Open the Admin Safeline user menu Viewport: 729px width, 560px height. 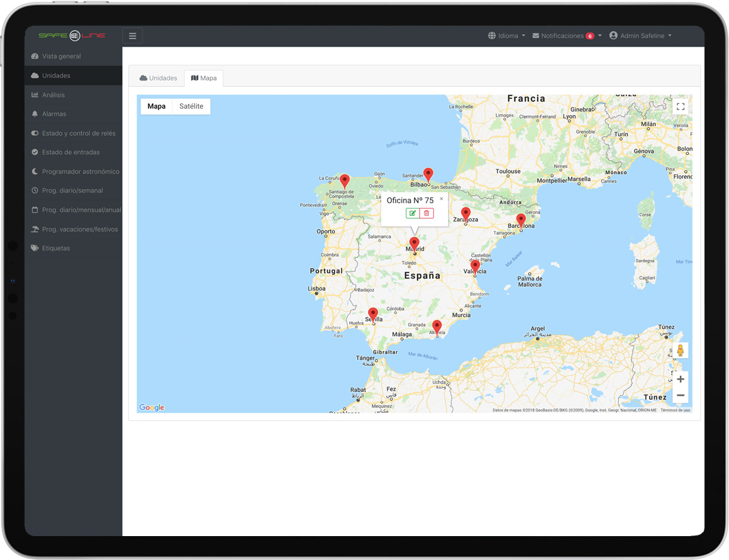[x=641, y=36]
